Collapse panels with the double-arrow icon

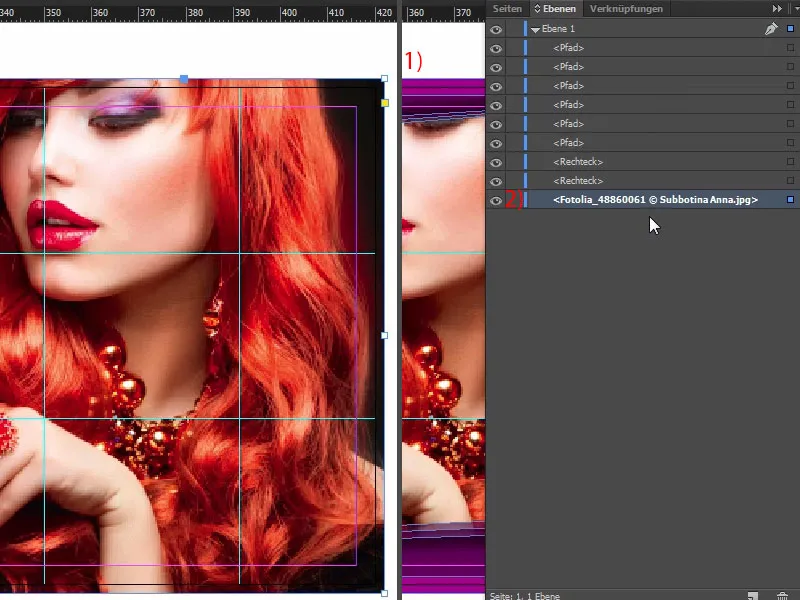777,9
